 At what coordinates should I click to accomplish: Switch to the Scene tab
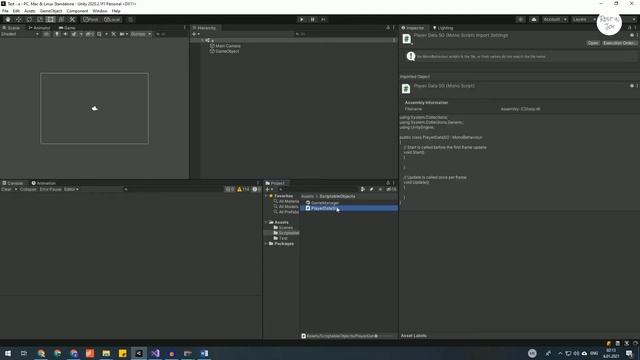click(11, 28)
